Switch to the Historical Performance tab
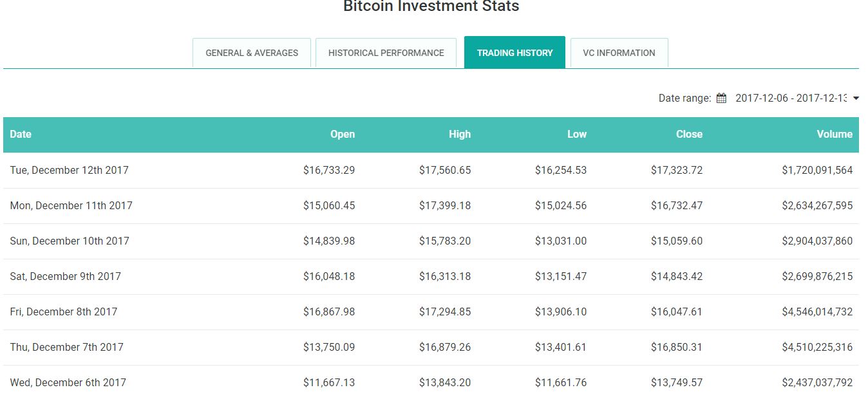This screenshot has height=419, width=868. [386, 53]
